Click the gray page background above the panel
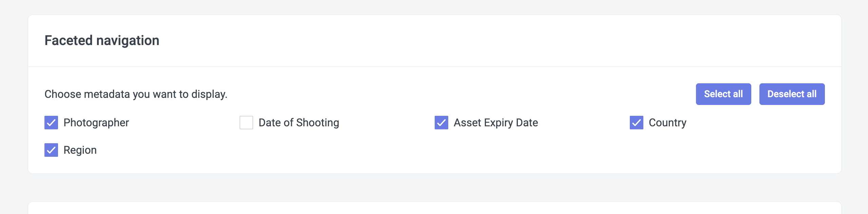 [x=434, y=7]
